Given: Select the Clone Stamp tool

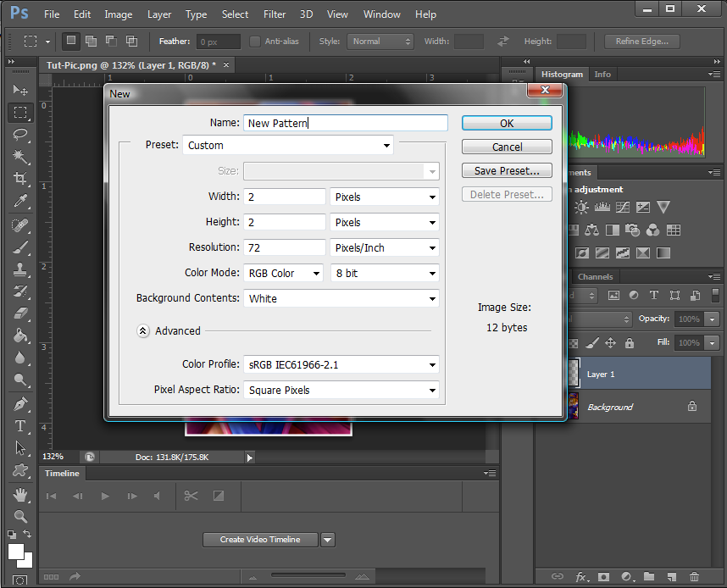Looking at the screenshot, I should (20, 269).
